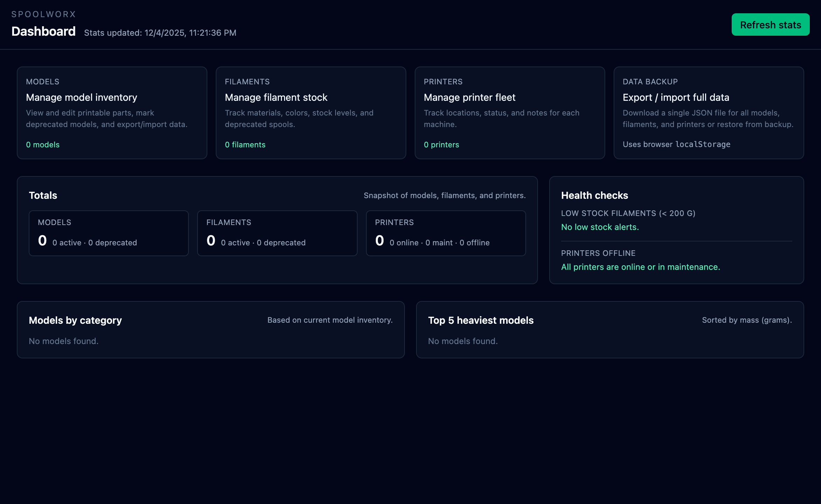The width and height of the screenshot is (821, 504).
Task: Click the No low stock alerts message
Action: click(x=600, y=227)
